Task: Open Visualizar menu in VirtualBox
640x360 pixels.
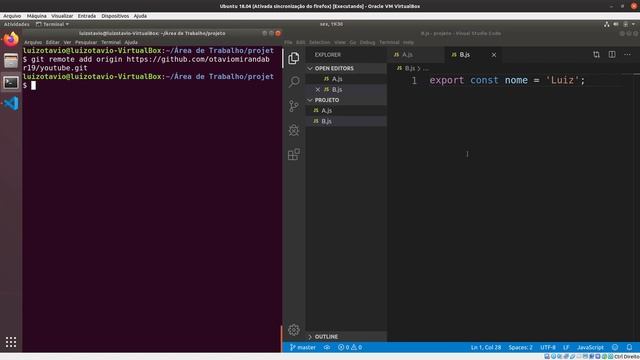Action: (x=62, y=16)
